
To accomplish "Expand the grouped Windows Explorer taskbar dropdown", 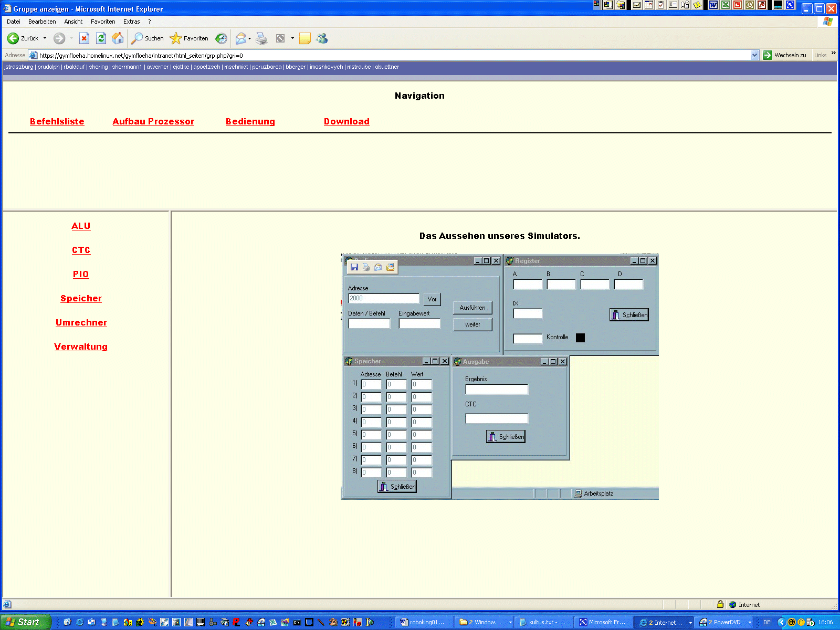I will click(510, 623).
